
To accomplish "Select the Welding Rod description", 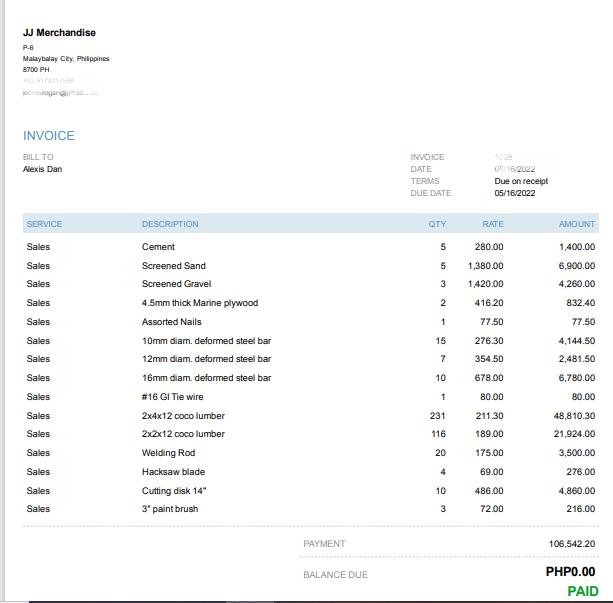I will point(168,453).
